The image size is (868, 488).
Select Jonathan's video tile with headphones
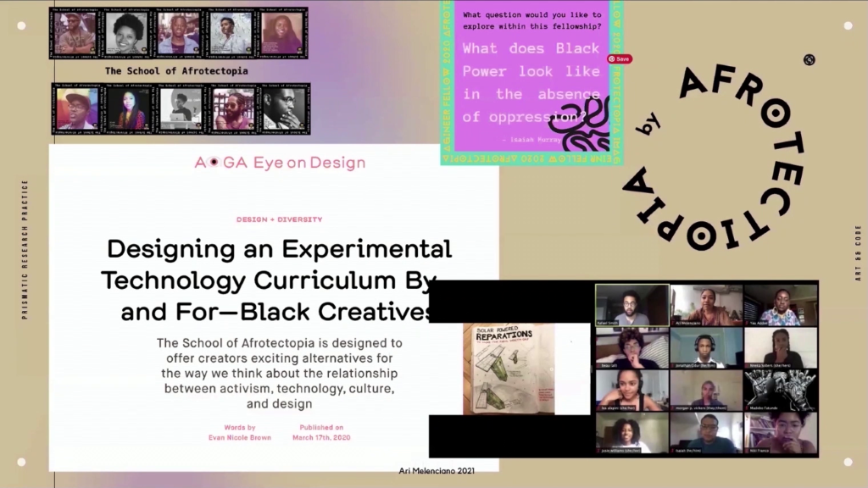click(706, 347)
